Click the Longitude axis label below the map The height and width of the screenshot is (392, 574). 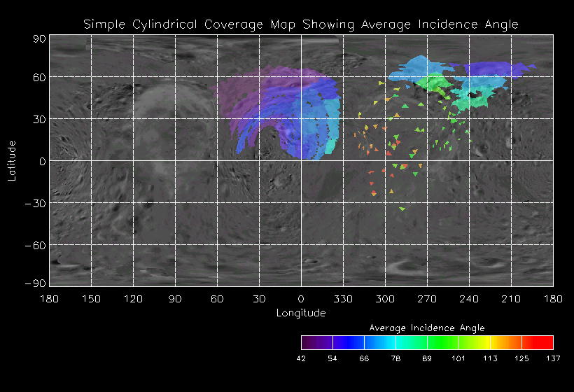coord(301,313)
